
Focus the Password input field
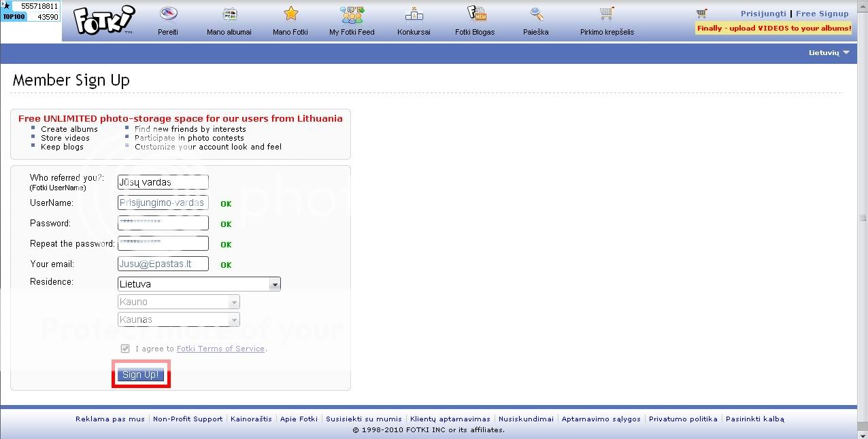click(x=163, y=223)
